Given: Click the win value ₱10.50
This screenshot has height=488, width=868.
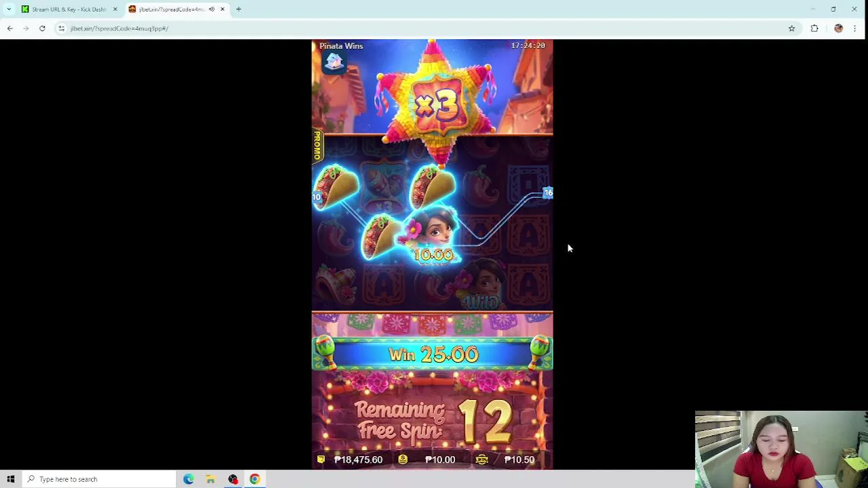Looking at the screenshot, I should click(x=519, y=460).
